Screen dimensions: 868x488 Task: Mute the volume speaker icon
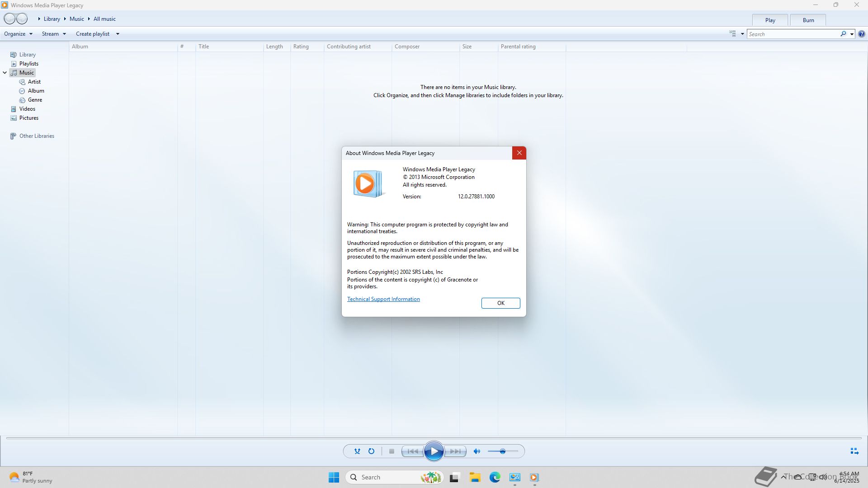click(477, 451)
